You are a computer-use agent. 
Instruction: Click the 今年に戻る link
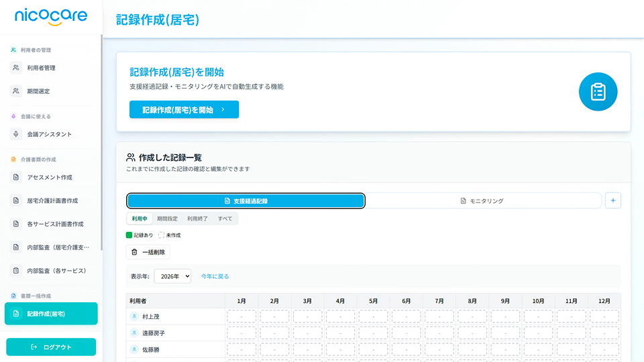point(215,277)
